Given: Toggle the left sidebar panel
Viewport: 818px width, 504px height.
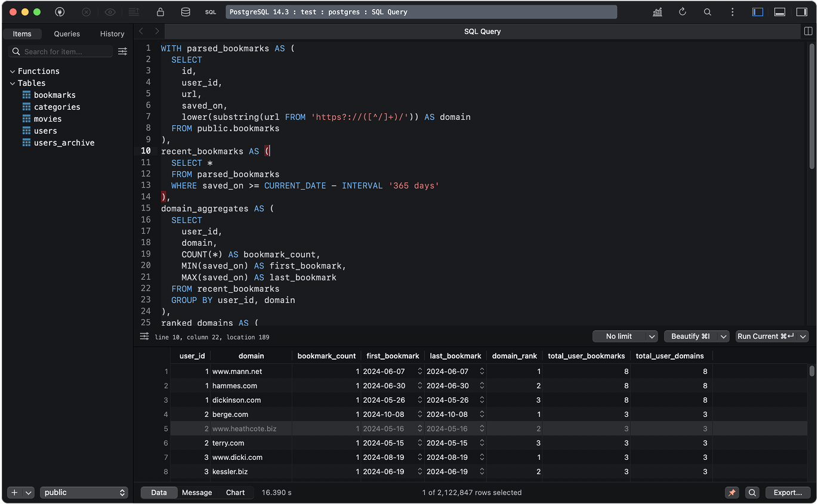Looking at the screenshot, I should (x=758, y=12).
